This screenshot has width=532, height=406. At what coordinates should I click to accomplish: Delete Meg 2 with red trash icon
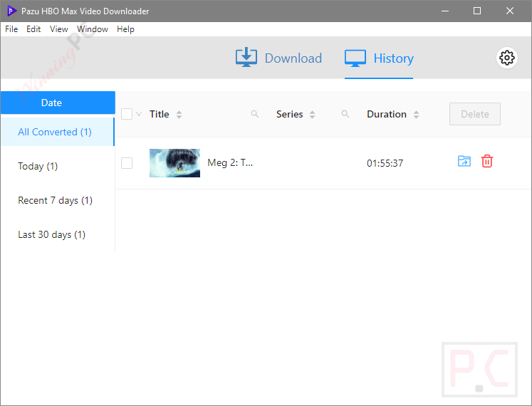(x=487, y=161)
